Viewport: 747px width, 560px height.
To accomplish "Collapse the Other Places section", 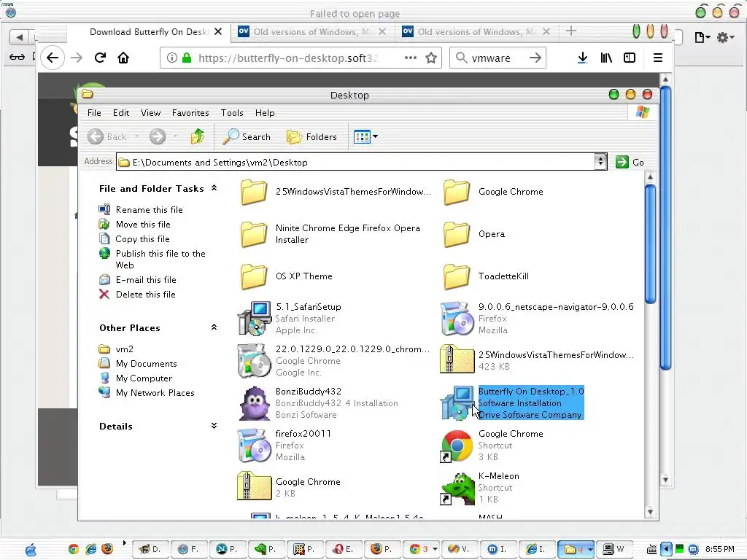I will 214,327.
